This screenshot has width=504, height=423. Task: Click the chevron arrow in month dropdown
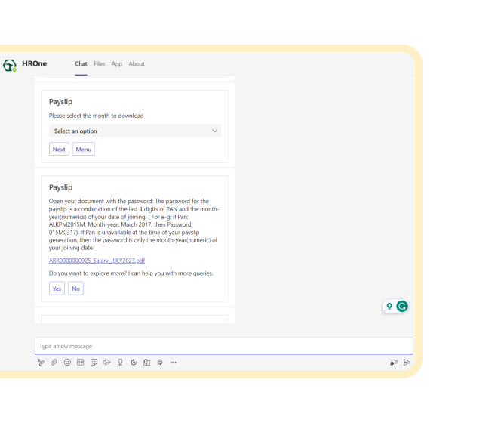[x=214, y=131]
